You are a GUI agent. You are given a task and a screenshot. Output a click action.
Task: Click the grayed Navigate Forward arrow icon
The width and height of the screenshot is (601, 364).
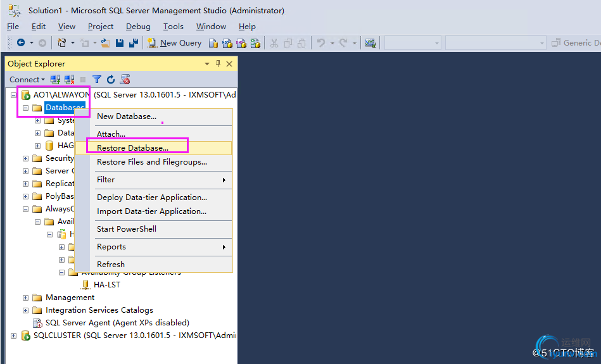point(42,43)
